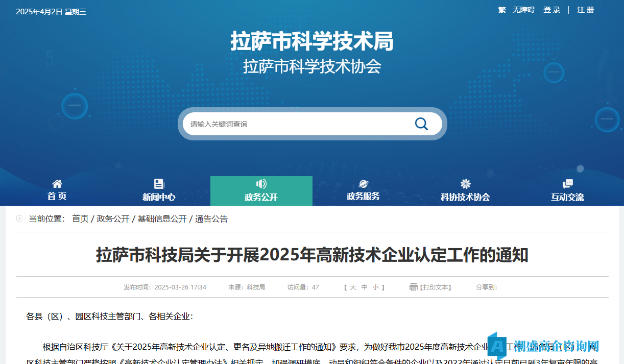This screenshot has width=624, height=364.
Task: Click the magnifying glass search icon
Action: (421, 124)
